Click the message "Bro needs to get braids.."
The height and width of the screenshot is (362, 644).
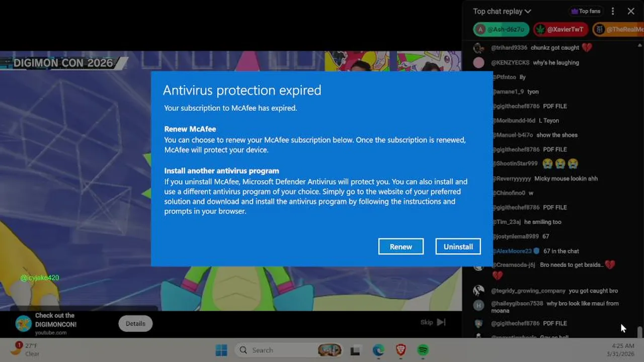tap(572, 265)
